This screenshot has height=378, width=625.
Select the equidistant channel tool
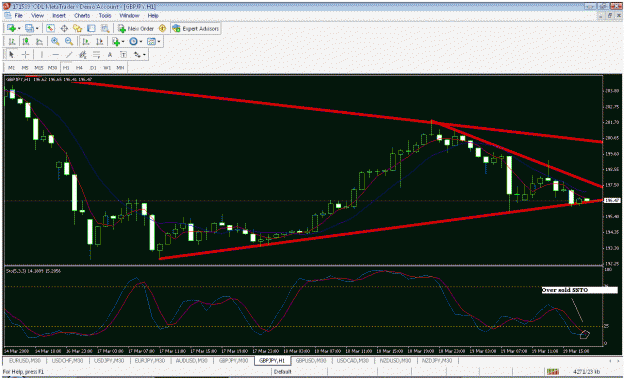click(83, 54)
